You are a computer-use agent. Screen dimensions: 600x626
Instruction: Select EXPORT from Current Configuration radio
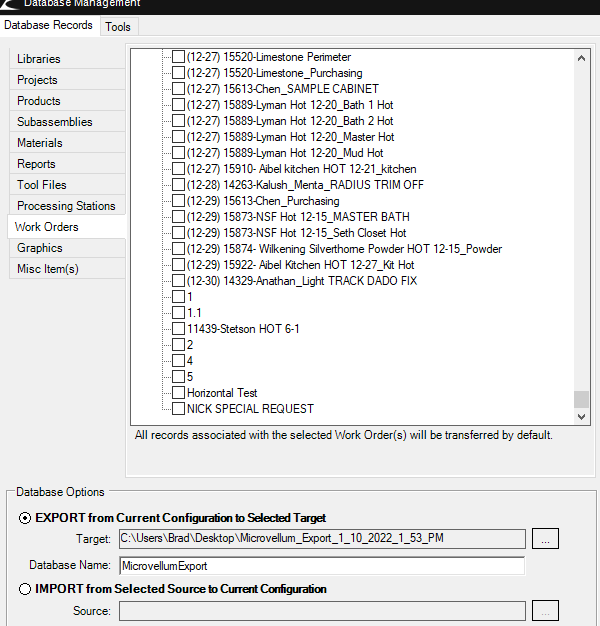pos(25,518)
